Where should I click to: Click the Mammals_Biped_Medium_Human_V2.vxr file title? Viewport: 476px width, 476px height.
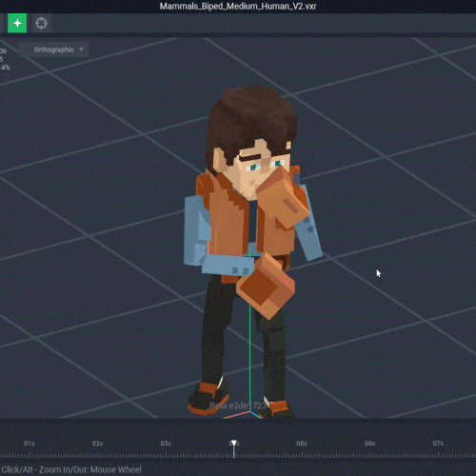(x=238, y=7)
